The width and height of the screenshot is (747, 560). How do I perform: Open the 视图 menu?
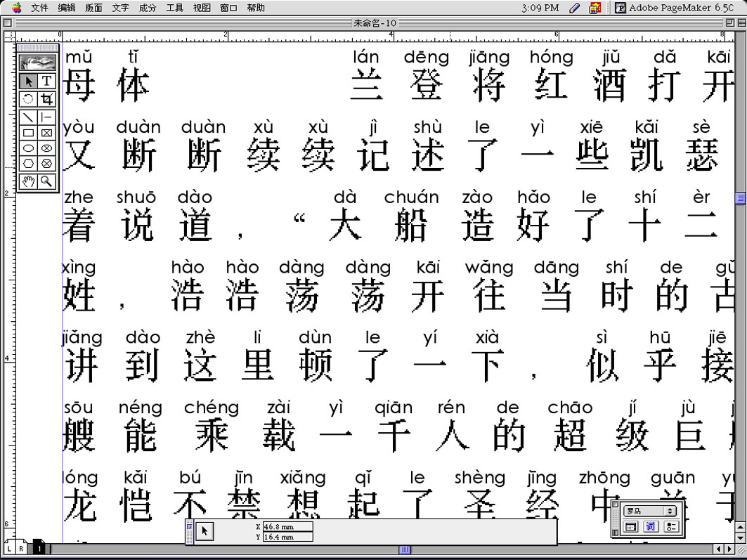202,8
